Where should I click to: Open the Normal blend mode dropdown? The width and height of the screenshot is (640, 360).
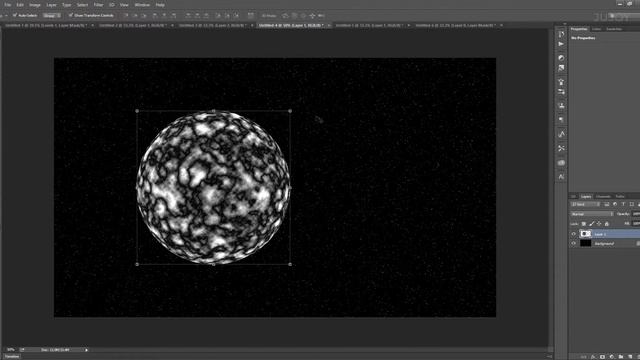pos(592,214)
